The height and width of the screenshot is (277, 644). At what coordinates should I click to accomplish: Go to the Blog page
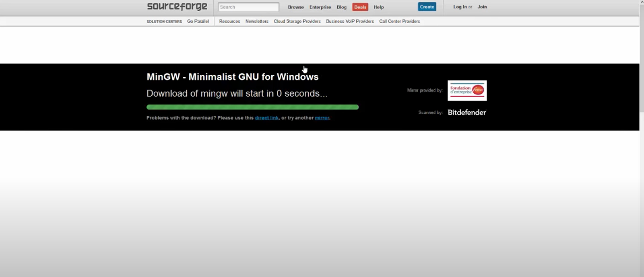point(342,7)
